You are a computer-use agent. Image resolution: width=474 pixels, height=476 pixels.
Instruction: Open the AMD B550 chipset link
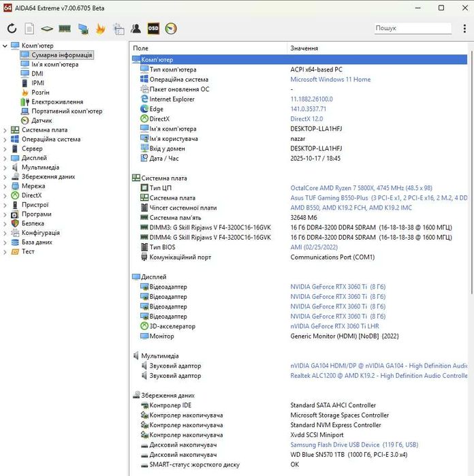tap(351, 208)
